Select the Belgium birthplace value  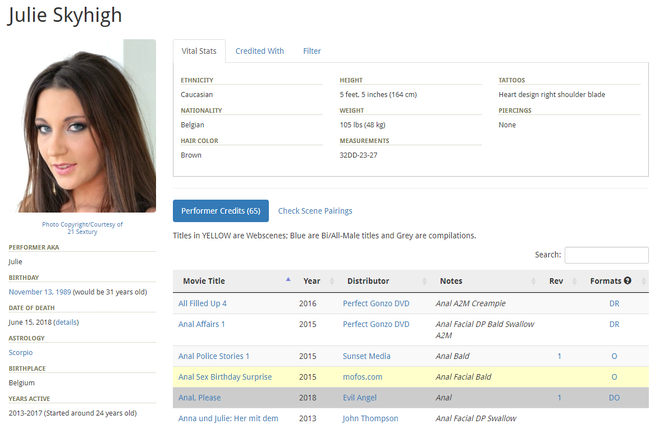click(x=22, y=383)
